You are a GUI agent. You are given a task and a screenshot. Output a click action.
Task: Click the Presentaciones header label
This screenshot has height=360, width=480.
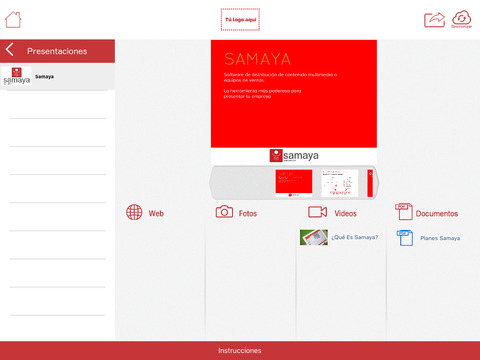click(57, 51)
